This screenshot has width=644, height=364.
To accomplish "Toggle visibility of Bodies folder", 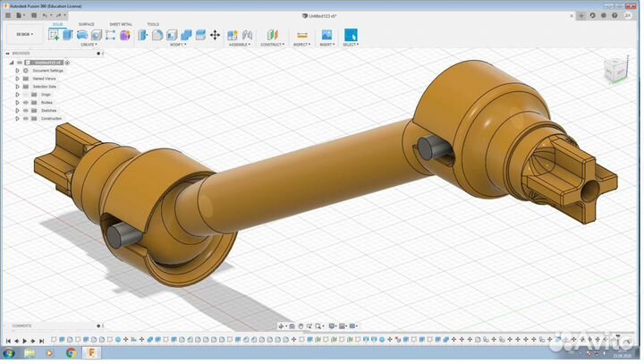I will tap(25, 102).
